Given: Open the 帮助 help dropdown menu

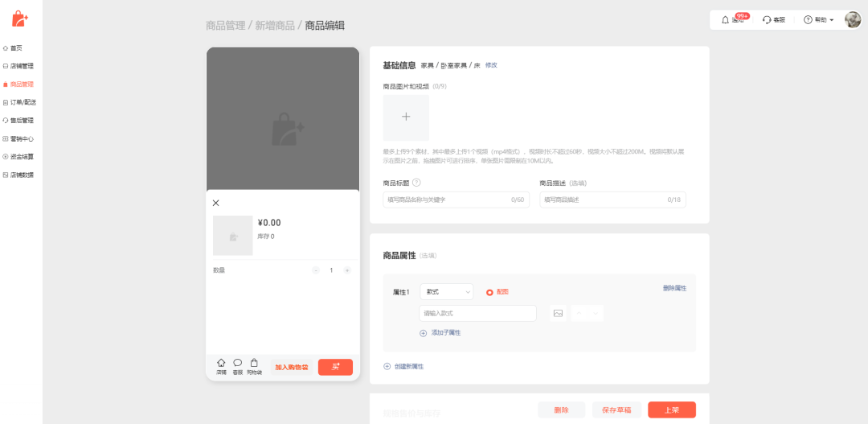Looking at the screenshot, I should [819, 19].
